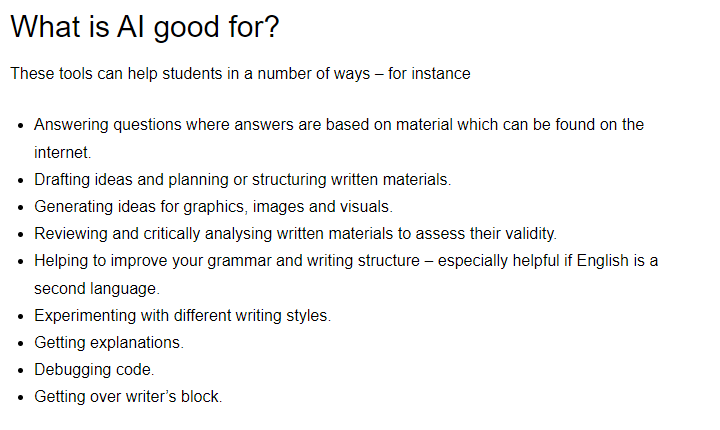This screenshot has width=720, height=430.
Task: Select the "Drafting ideas and planning" list item
Action: coord(242,180)
